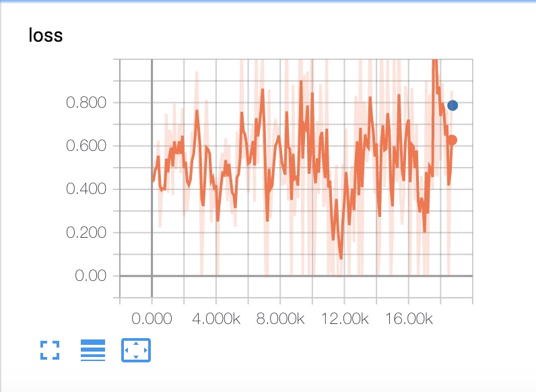536x392 pixels.
Task: Select the orange data point marker
Action: point(453,140)
